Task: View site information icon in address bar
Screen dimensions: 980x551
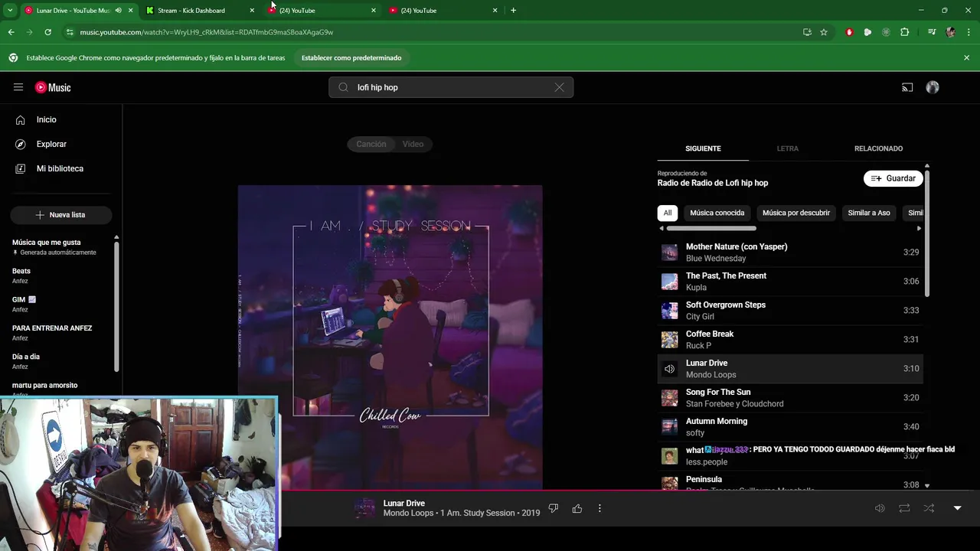Action: click(x=69, y=32)
